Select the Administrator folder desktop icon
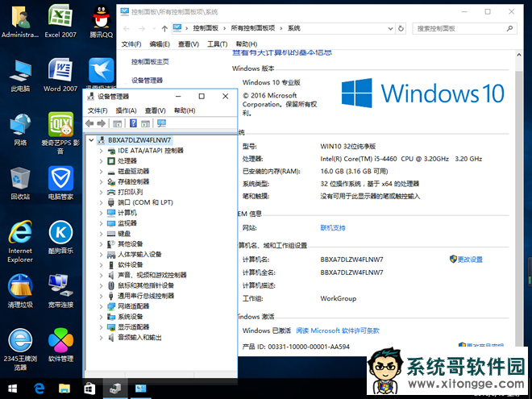This screenshot has width=532, height=399. click(20, 21)
